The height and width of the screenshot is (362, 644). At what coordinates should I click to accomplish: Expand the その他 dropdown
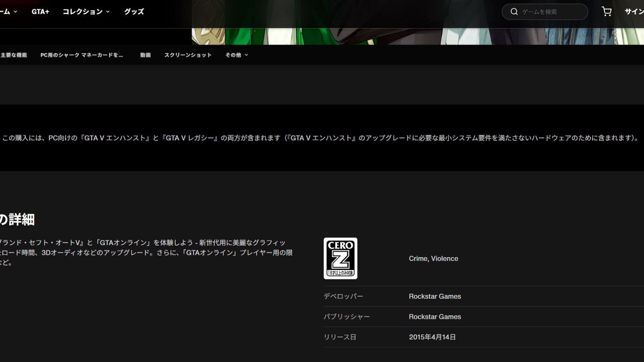click(237, 55)
